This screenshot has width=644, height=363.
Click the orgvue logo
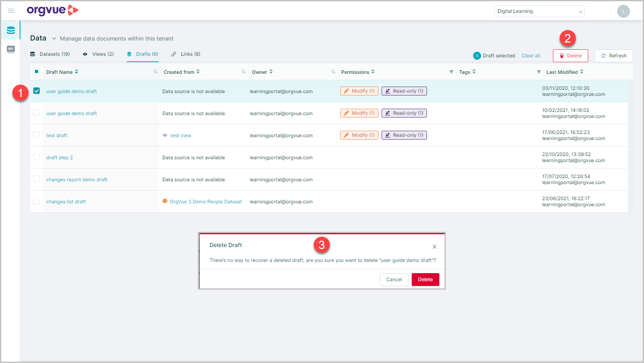click(53, 10)
